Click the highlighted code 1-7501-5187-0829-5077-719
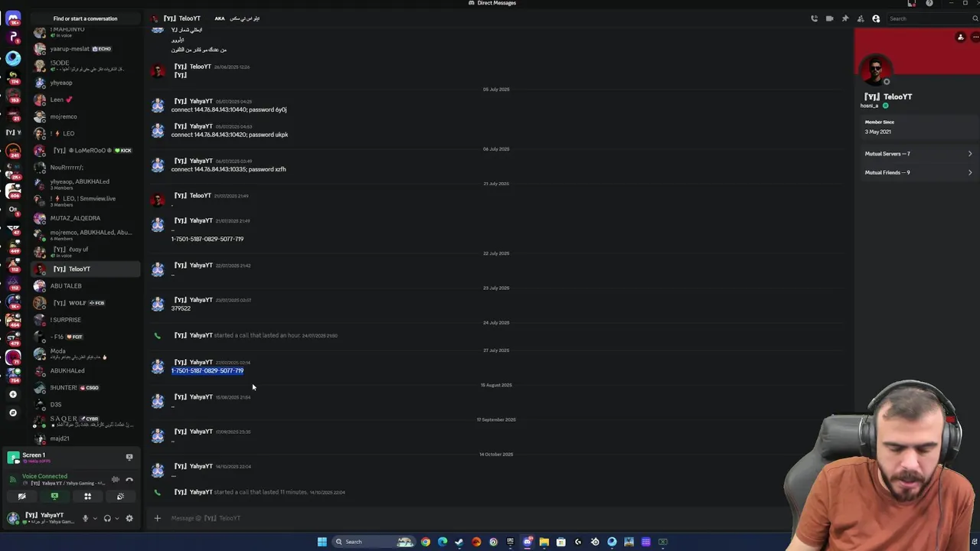The height and width of the screenshot is (551, 980). (207, 370)
